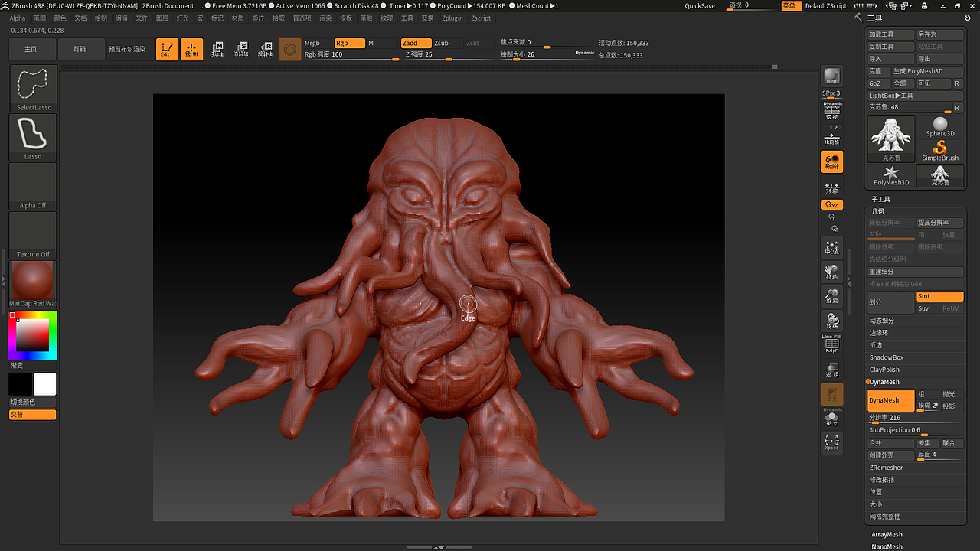The width and height of the screenshot is (980, 551).
Task: Toggle the Smt smooth option
Action: tap(939, 296)
